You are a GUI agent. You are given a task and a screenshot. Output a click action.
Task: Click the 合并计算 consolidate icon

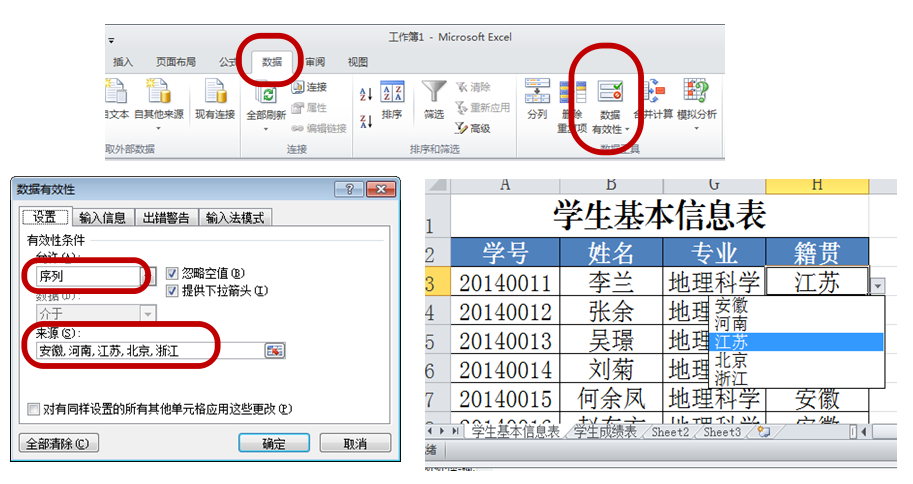(x=654, y=91)
